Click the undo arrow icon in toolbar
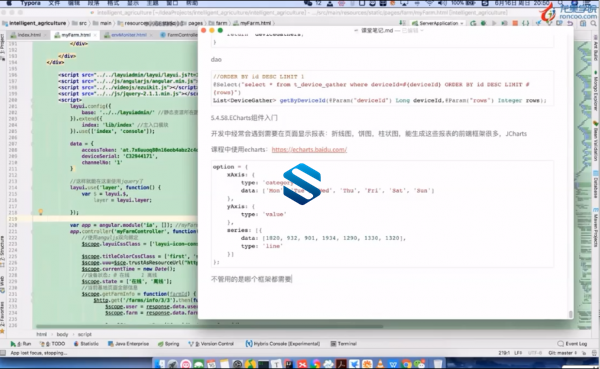This screenshot has height=369, width=600. pos(570,23)
